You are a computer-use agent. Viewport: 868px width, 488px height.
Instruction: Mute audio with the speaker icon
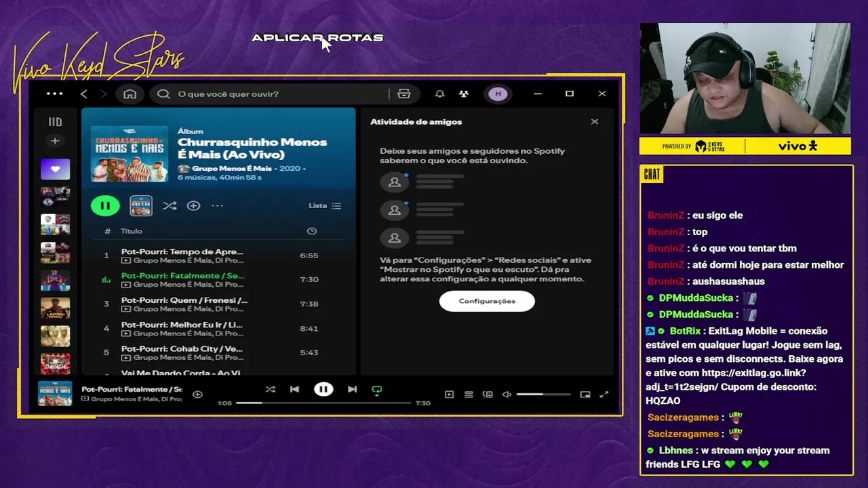pyautogui.click(x=507, y=394)
